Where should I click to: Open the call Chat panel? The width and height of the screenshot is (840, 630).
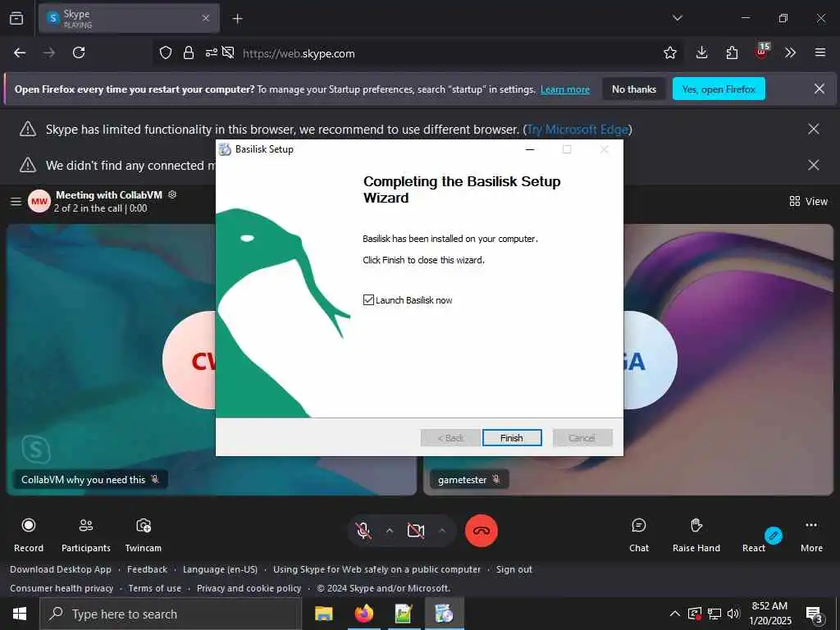638,534
